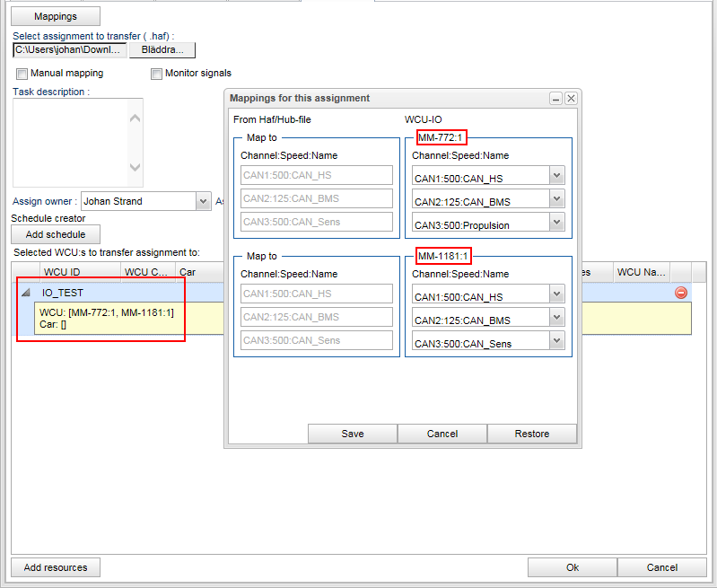Click the WCU ID column header

pos(63,272)
